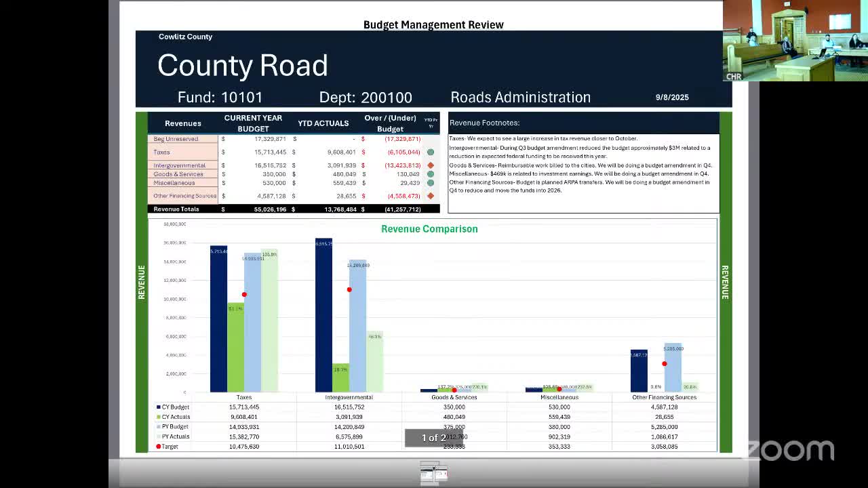Select the green indicator next to Goods & Services
The image size is (868, 488).
pos(431,174)
